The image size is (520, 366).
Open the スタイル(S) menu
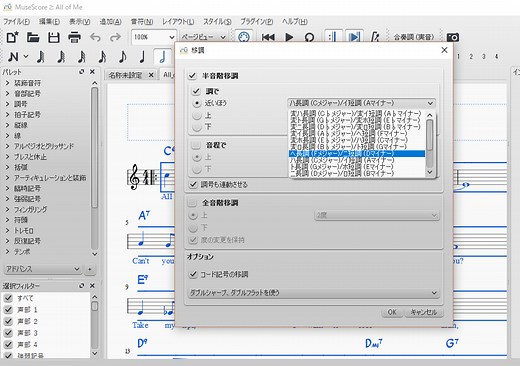tap(217, 22)
